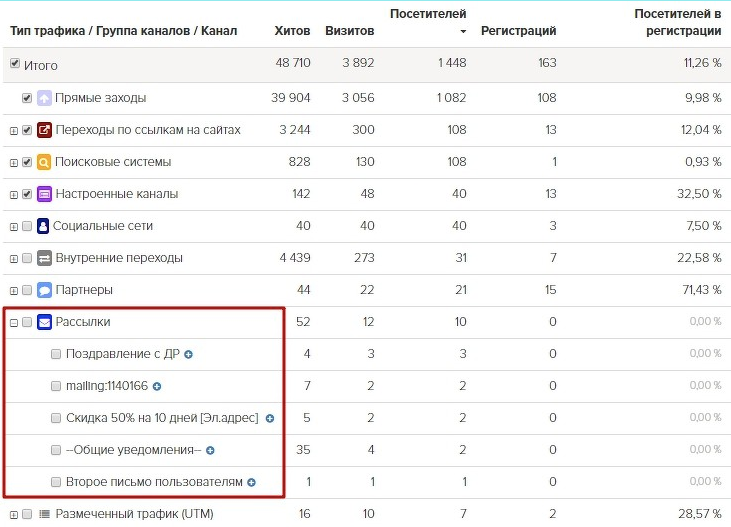Click the Социальные сети person icon
Screen dimensions: 731x527
(43, 226)
